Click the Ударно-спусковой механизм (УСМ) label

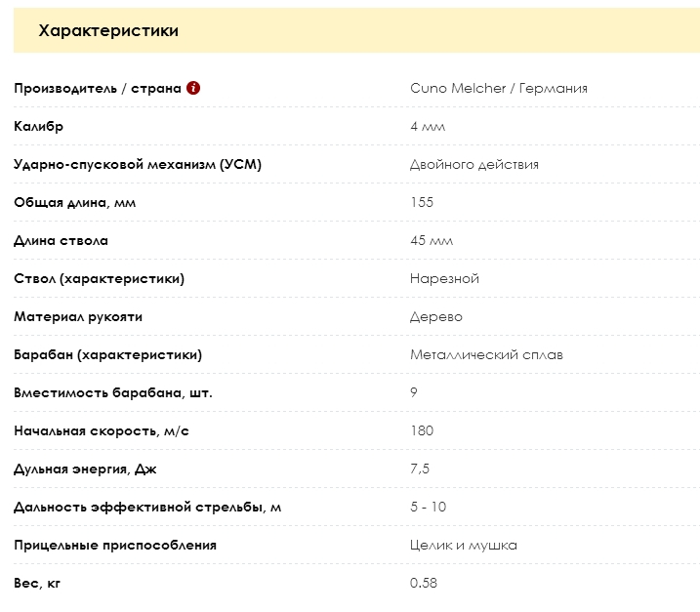(138, 165)
